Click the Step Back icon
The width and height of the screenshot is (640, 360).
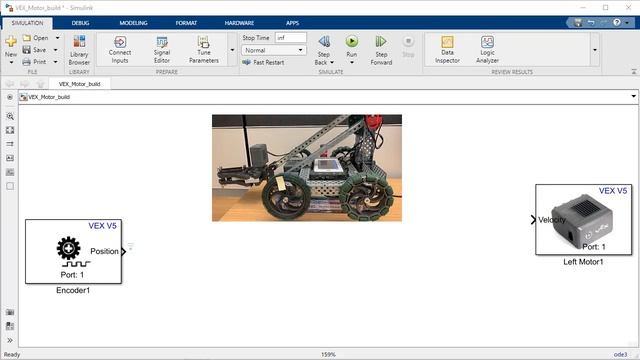pos(324,41)
